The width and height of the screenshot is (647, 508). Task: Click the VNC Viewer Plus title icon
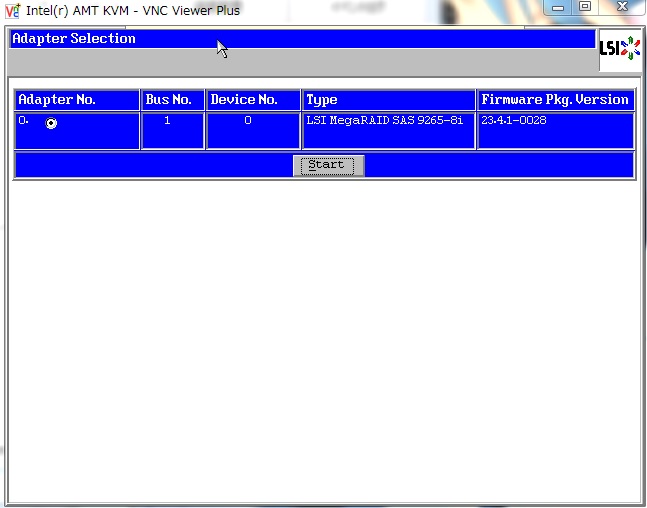coord(12,11)
